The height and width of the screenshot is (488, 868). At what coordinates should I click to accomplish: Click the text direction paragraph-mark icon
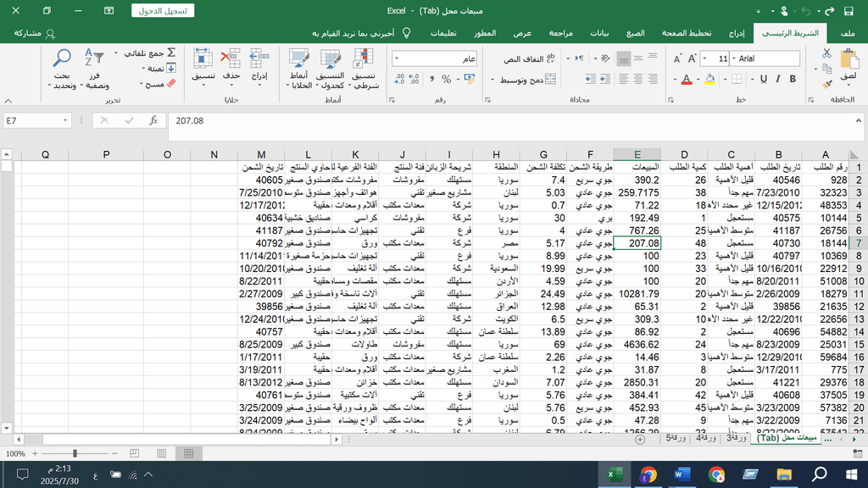click(x=579, y=58)
